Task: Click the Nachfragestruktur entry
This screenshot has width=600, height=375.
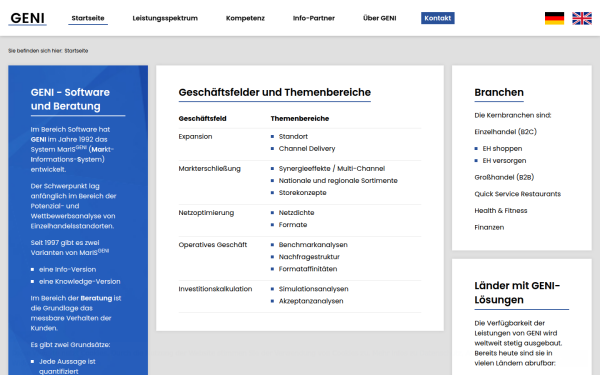Action: tap(309, 257)
